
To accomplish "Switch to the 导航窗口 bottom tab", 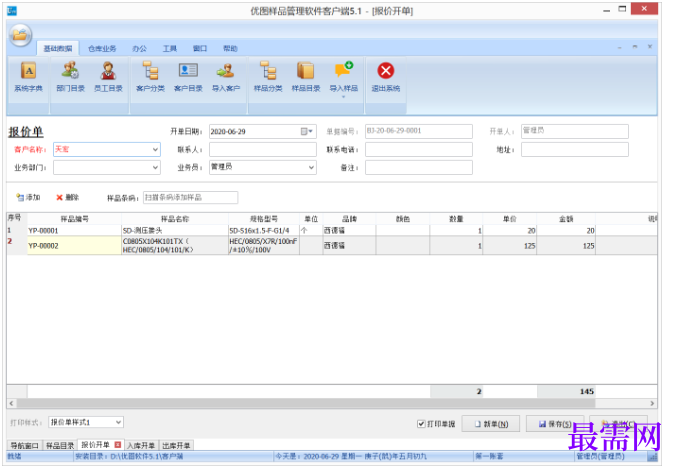I will click(x=25, y=445).
